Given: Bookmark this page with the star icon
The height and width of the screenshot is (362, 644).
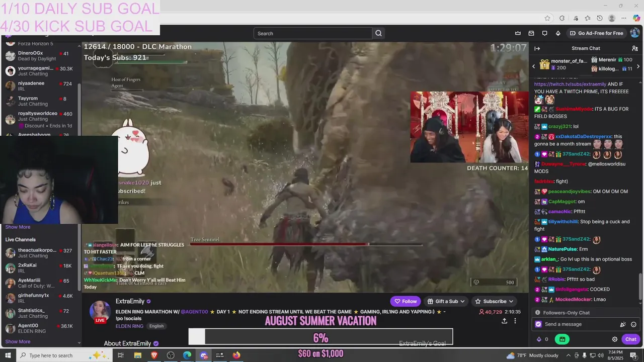Looking at the screenshot, I should [547, 18].
